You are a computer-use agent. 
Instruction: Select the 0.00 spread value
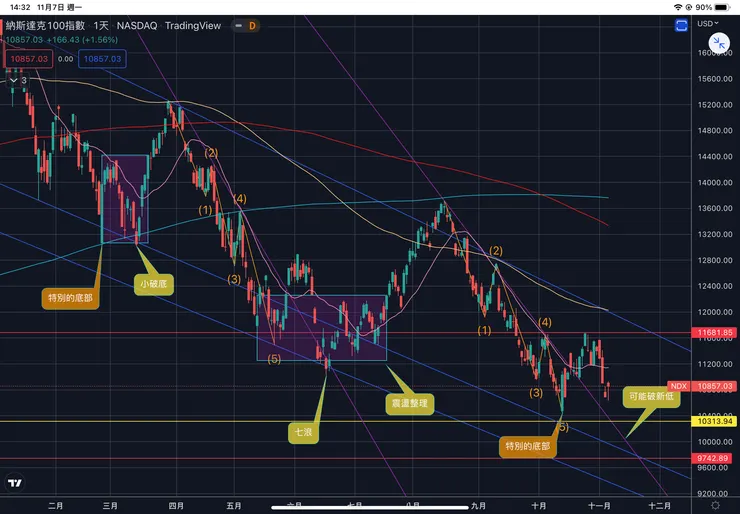click(x=66, y=59)
